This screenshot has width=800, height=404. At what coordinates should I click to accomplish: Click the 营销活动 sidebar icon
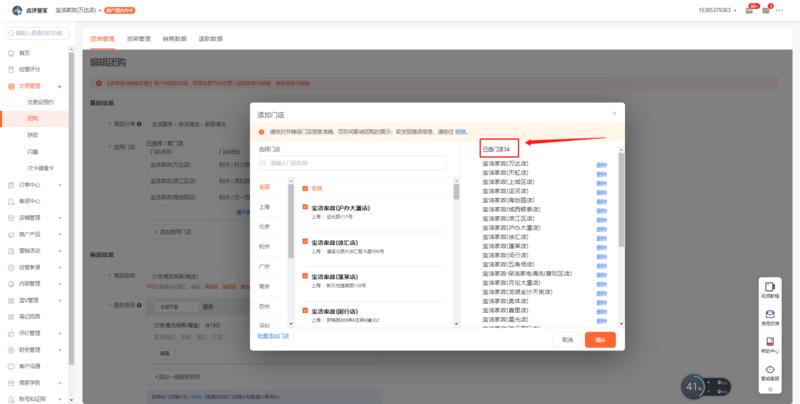tap(11, 251)
